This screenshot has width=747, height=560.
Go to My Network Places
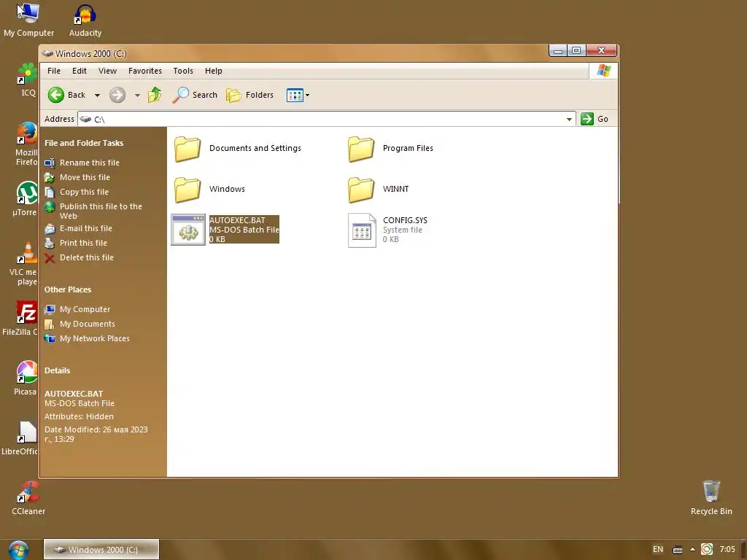(x=87, y=338)
